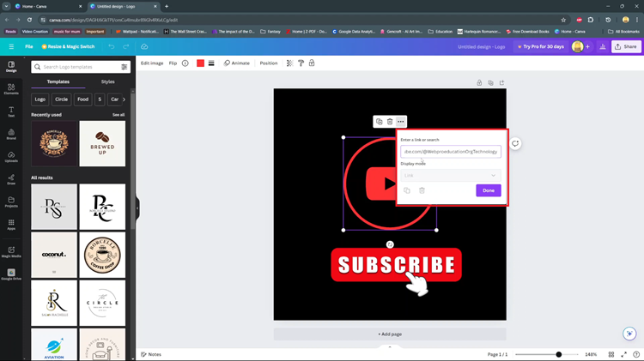Screen dimensions: 644x361
Task: Open the analytics chart icon
Action: [x=603, y=47]
